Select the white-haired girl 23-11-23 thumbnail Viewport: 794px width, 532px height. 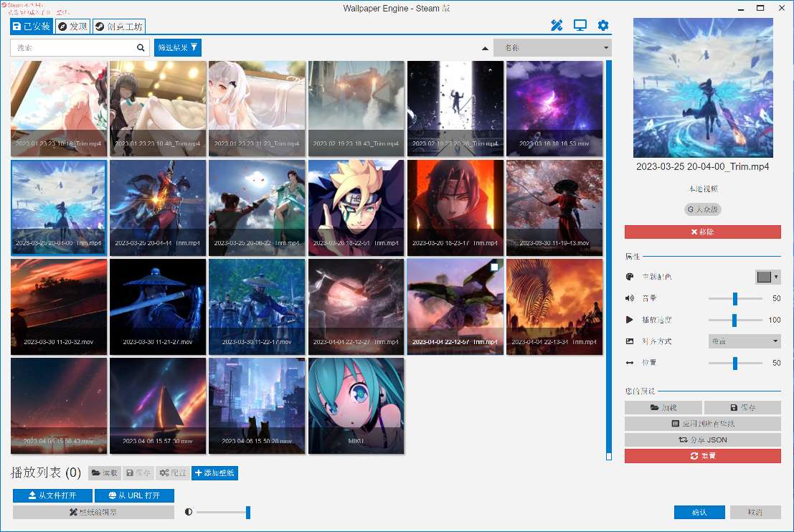click(257, 108)
